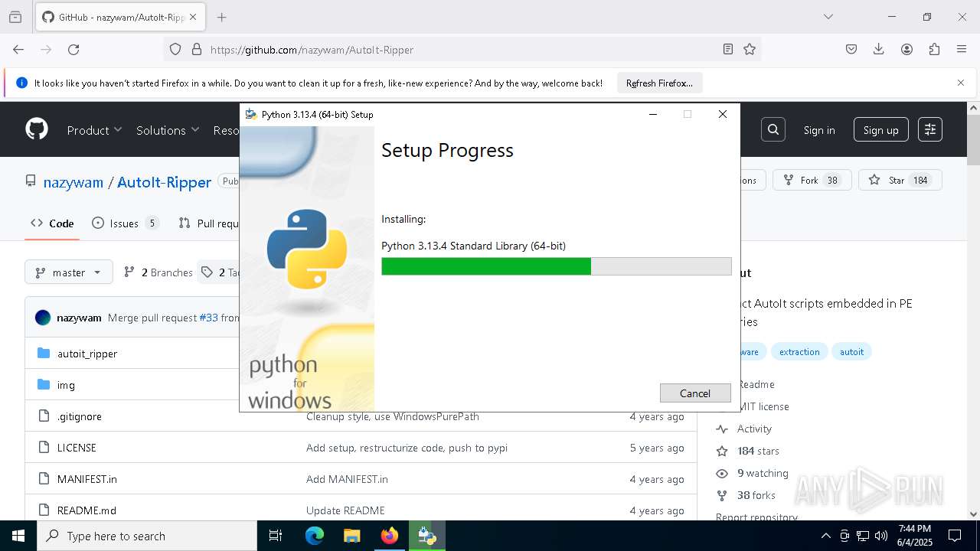
Task: Cancel the Python setup installation
Action: point(695,393)
